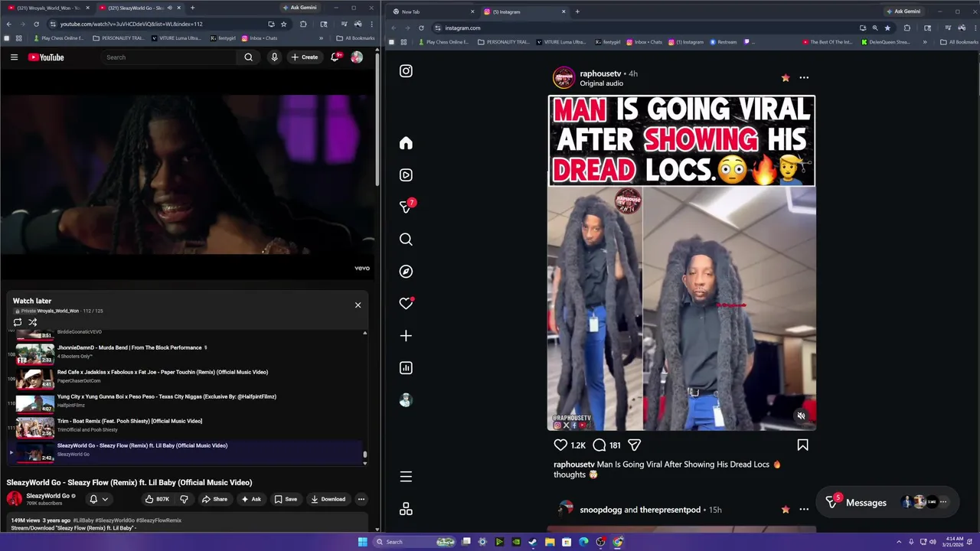980x551 pixels.
Task: Open Instagram Reels
Action: (406, 175)
